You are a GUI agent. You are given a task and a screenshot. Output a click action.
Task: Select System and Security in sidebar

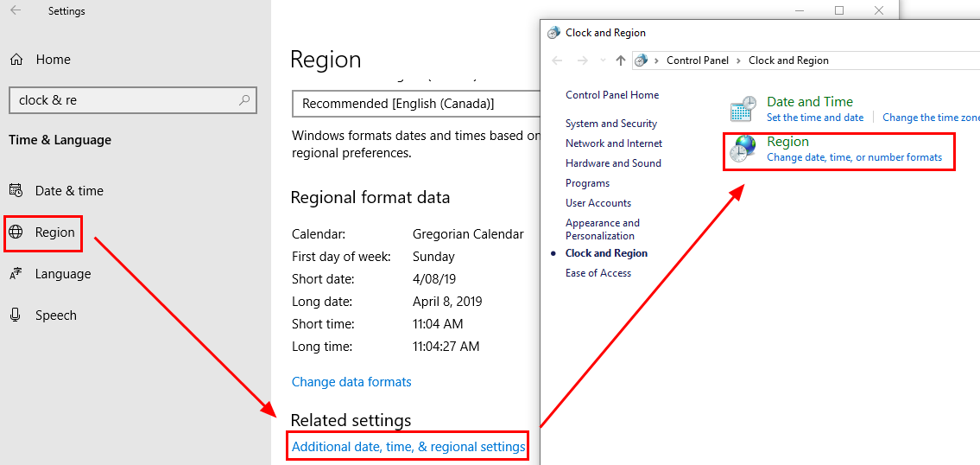coord(611,124)
